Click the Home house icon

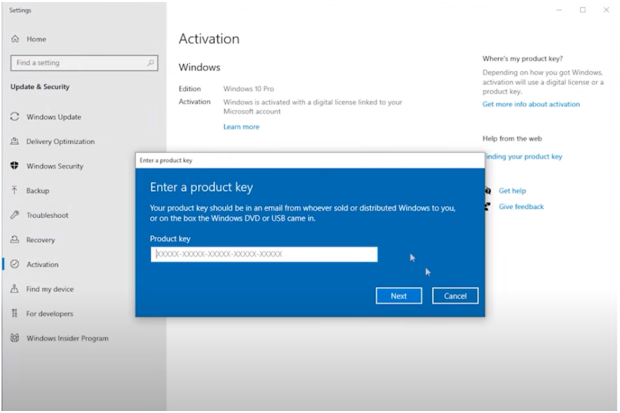15,39
